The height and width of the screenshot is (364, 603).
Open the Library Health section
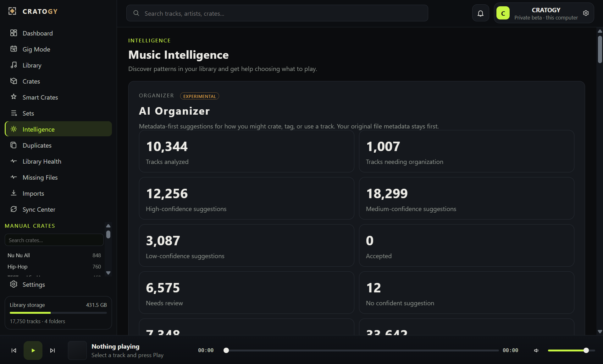58,161
